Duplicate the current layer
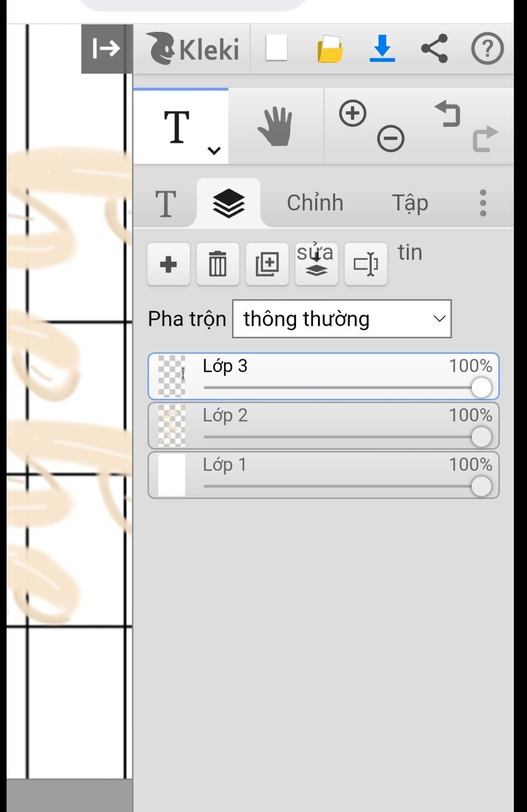Screen dimensions: 527x812 click(267, 264)
